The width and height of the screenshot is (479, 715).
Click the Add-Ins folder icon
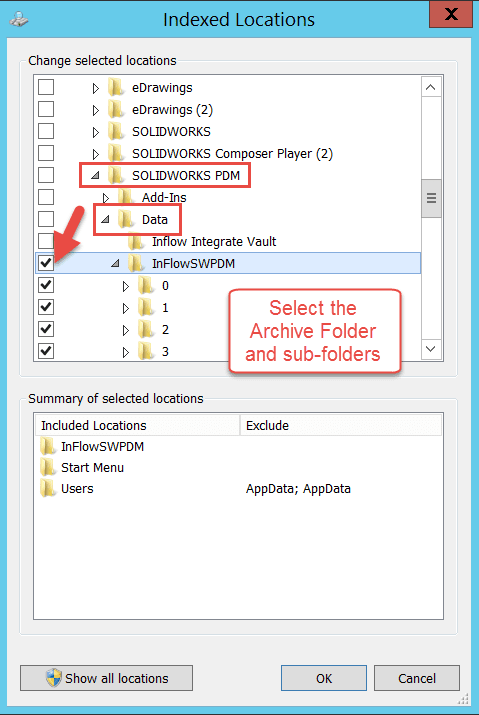pos(126,197)
